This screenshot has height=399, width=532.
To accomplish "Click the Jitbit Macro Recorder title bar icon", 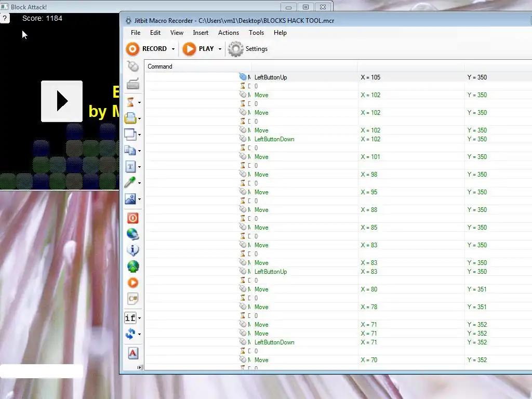I will coord(128,20).
